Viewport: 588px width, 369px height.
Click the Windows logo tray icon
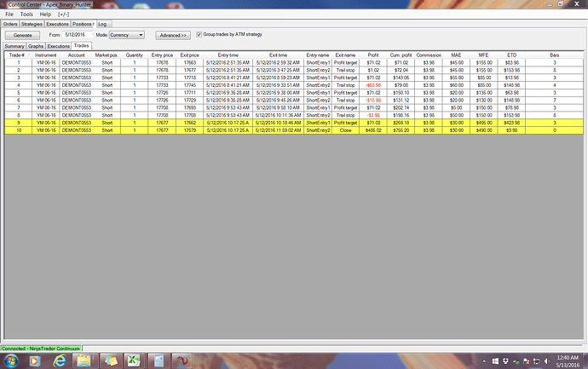495,361
